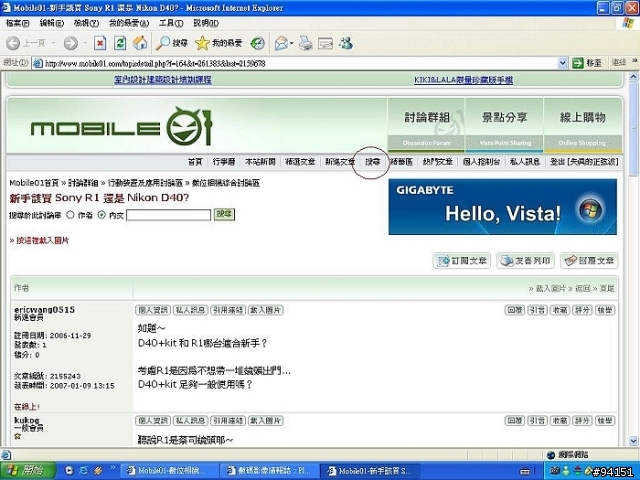Click 引言 on ericwang0515's post
640x480 pixels.
tap(537, 310)
